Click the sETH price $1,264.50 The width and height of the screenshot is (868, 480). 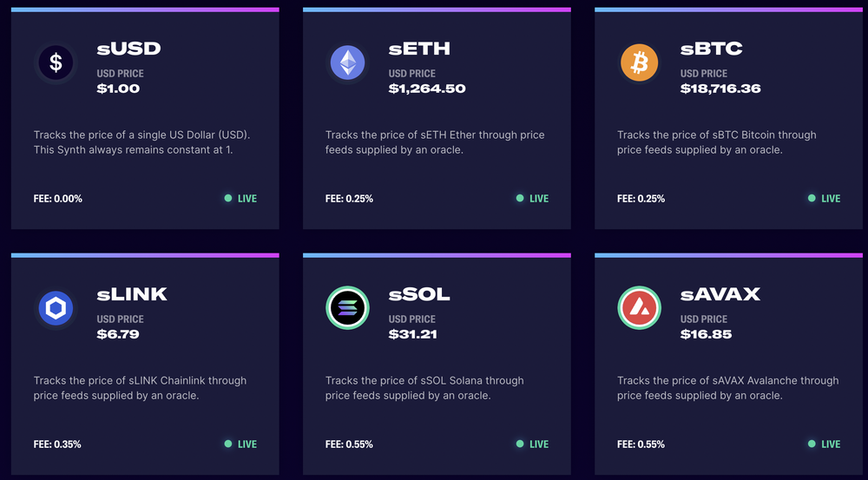tap(427, 89)
